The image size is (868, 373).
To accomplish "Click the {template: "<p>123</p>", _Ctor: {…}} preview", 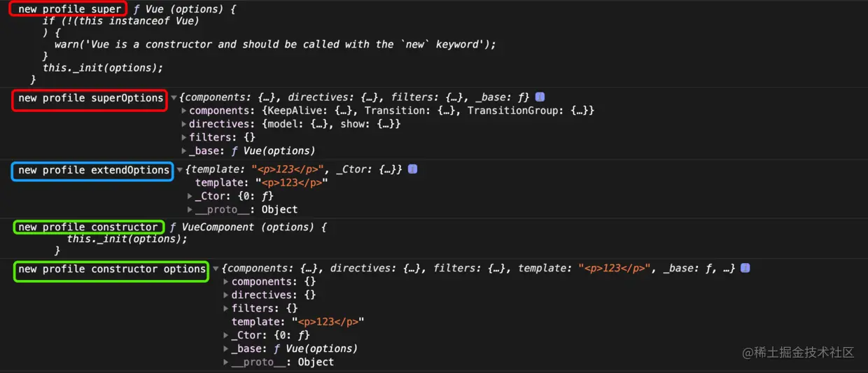I will [x=294, y=169].
